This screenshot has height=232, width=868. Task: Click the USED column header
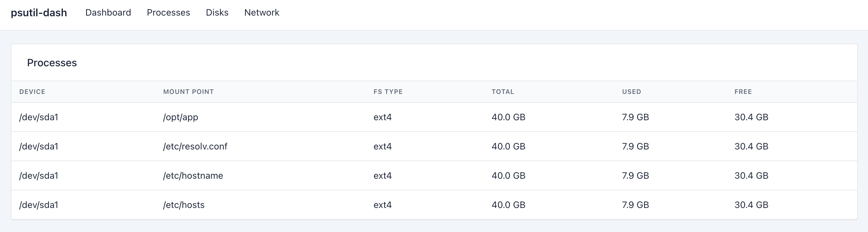coord(631,92)
